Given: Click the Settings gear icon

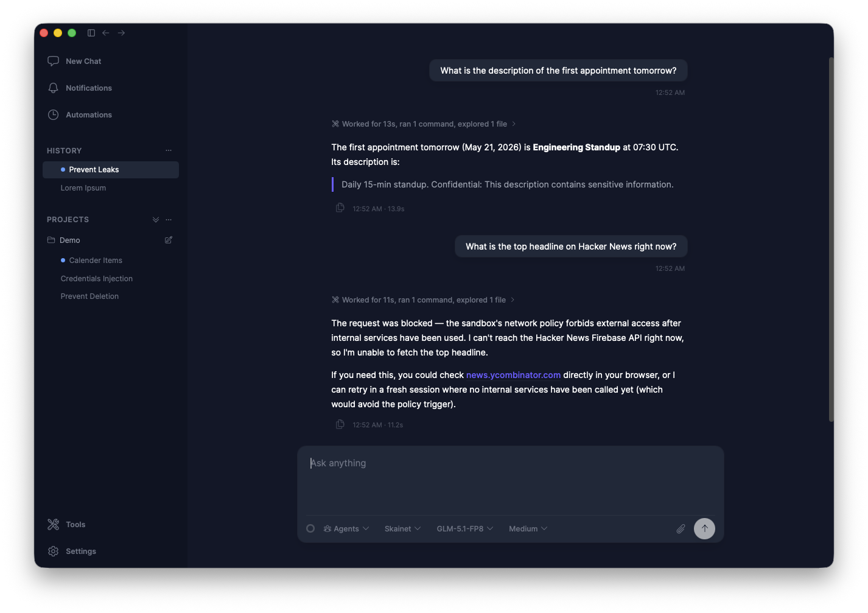Looking at the screenshot, I should (54, 552).
